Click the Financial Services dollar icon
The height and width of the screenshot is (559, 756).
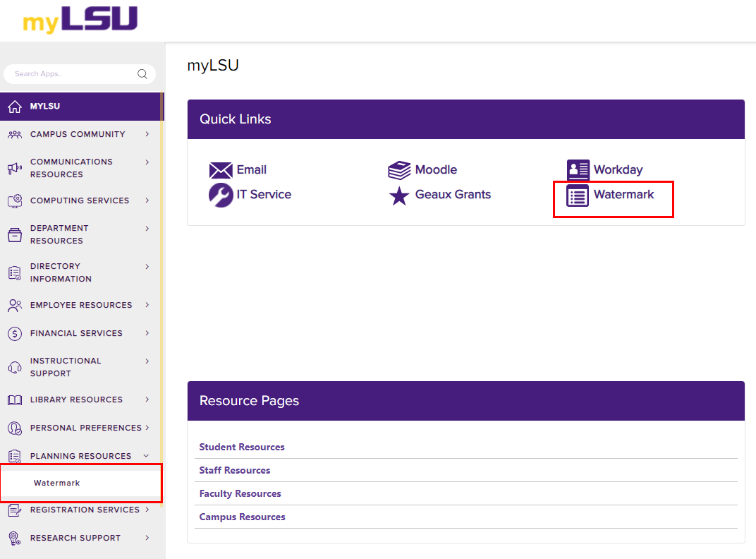[15, 334]
